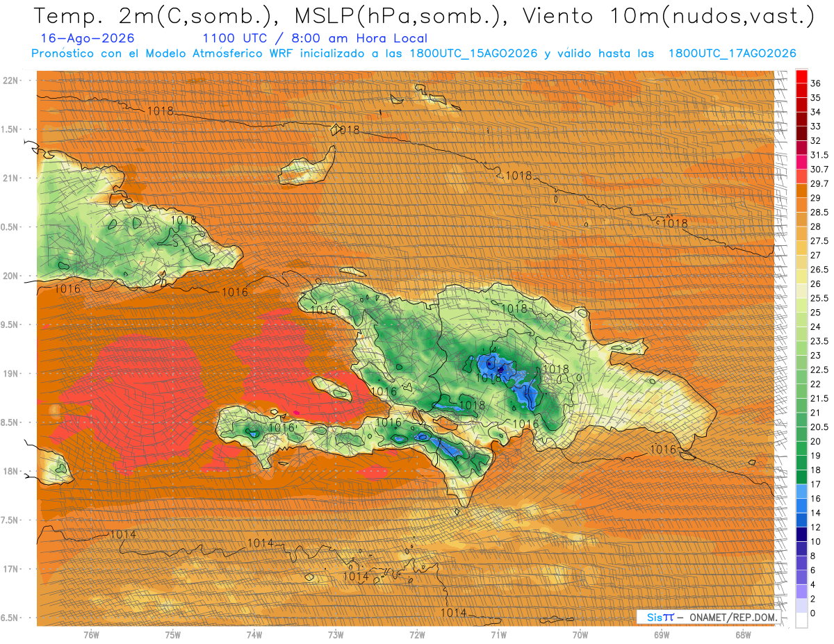Click the '70W' longitude axis label
Screen dimensions: 834x644
tap(580, 634)
